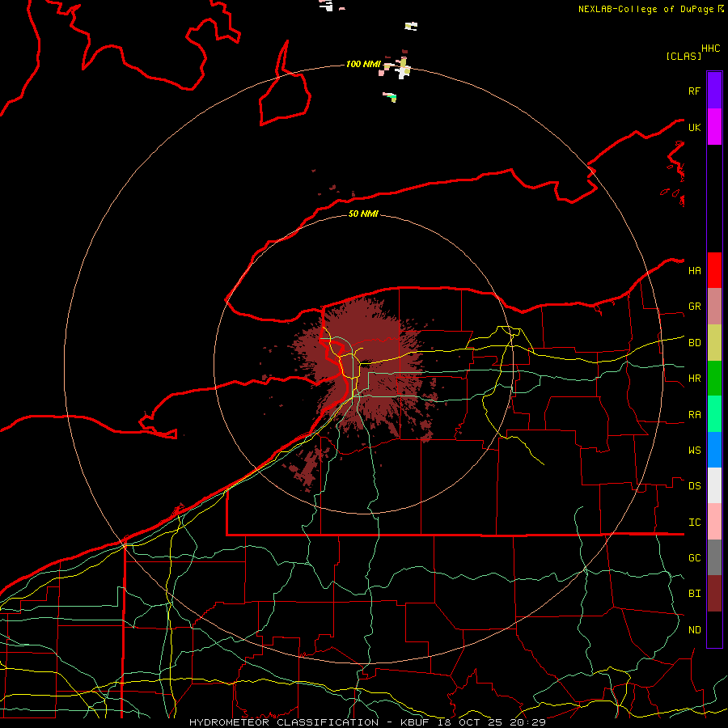
Task: Select the dark green HR legend swatch
Action: (x=714, y=379)
